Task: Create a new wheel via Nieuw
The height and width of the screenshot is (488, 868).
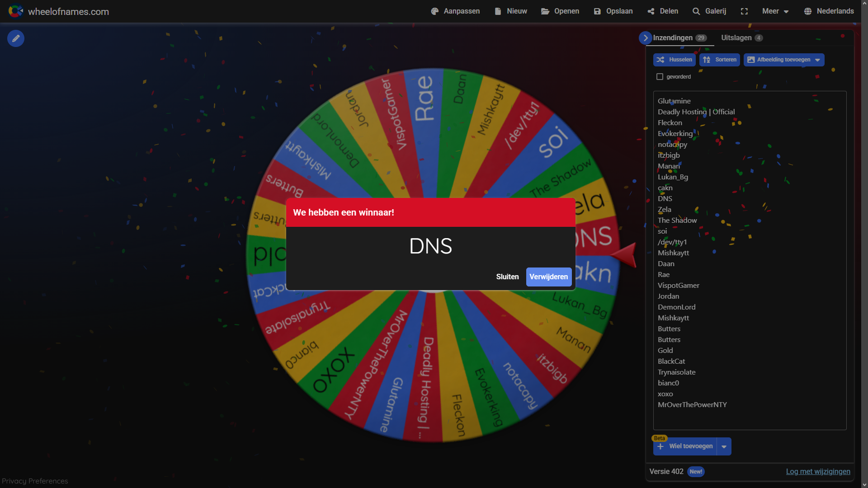Action: pyautogui.click(x=511, y=11)
